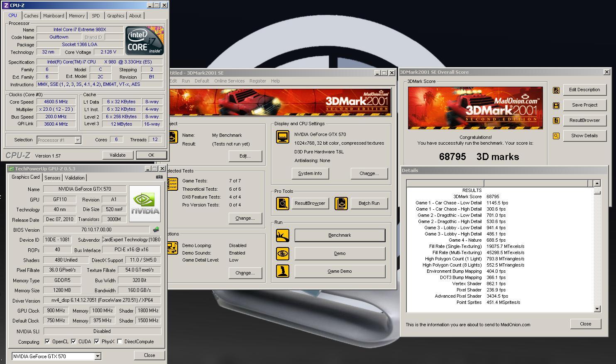Image resolution: width=616 pixels, height=364 pixels.
Task: Click the CPU Name field in CPU-Z
Action: [80, 29]
